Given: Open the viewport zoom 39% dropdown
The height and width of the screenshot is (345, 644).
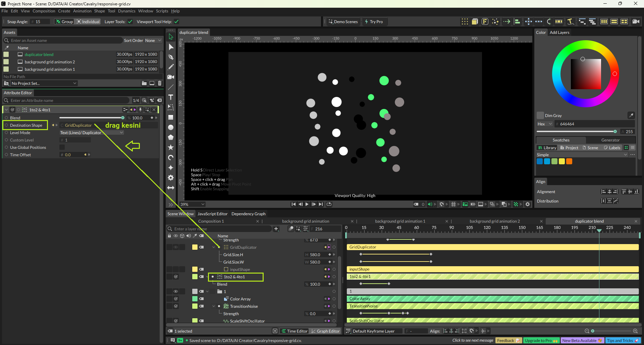Looking at the screenshot, I should coord(193,204).
